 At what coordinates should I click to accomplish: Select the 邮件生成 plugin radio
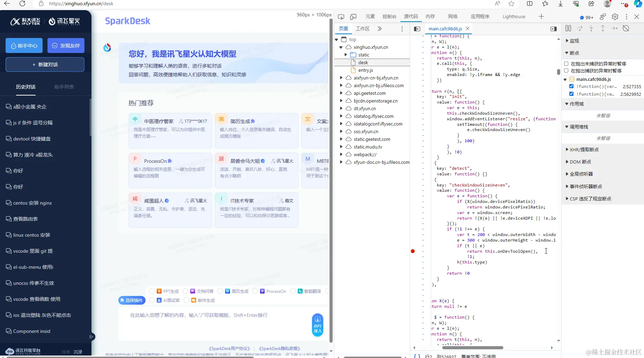pos(186,300)
